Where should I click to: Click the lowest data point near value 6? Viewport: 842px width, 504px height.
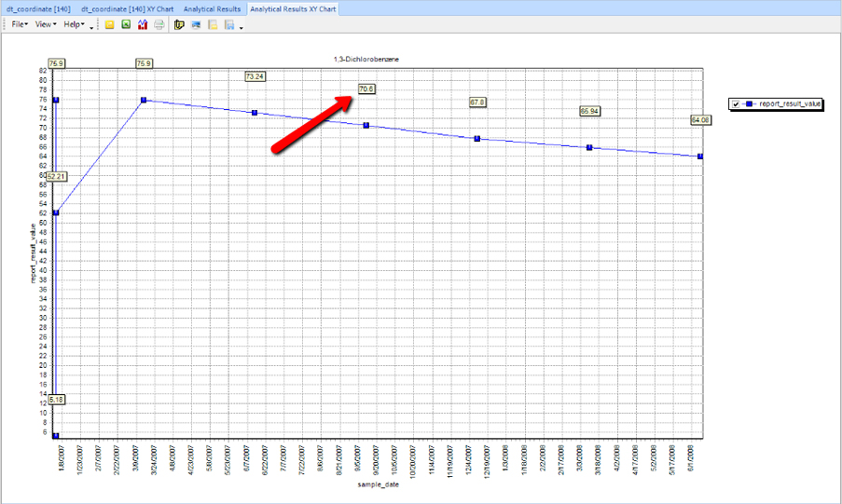pos(56,436)
